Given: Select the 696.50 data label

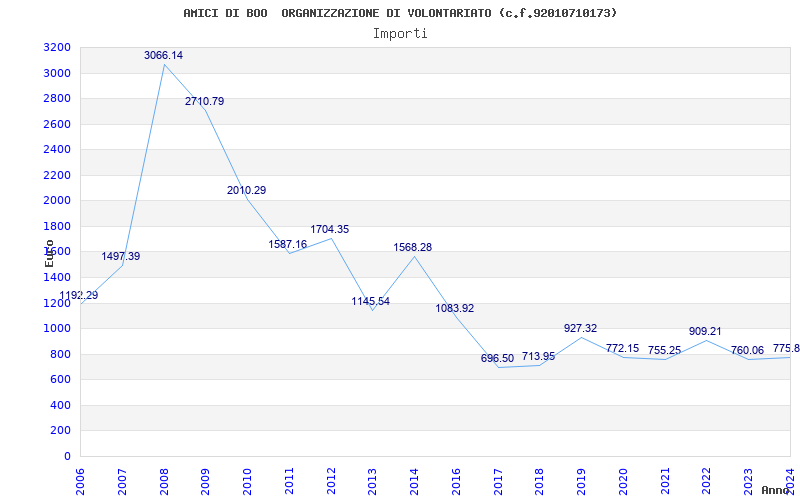Looking at the screenshot, I should pyautogui.click(x=497, y=359).
